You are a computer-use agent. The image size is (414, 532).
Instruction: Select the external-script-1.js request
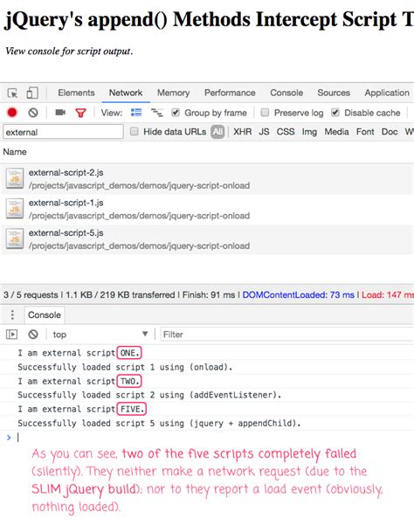pyautogui.click(x=207, y=209)
